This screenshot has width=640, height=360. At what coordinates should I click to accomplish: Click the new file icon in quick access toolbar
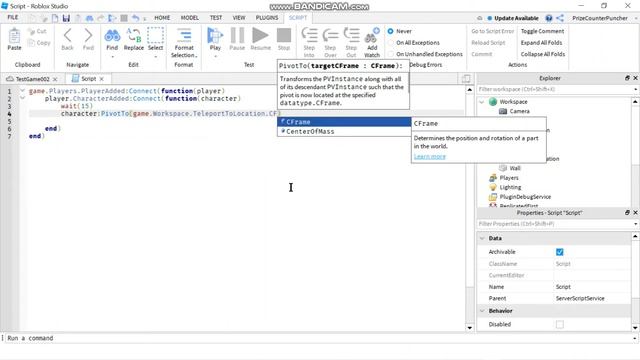click(55, 18)
